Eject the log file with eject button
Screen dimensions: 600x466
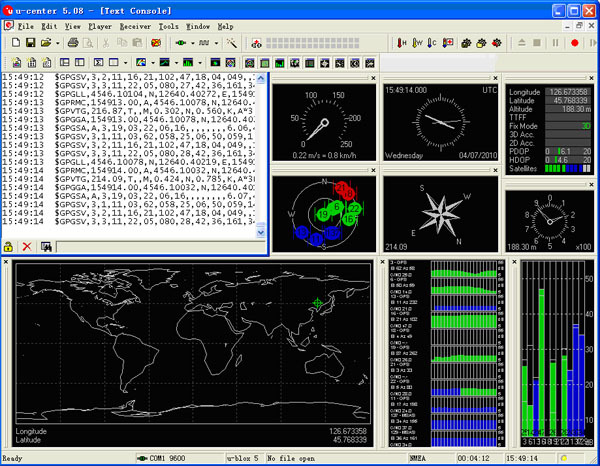coord(522,43)
